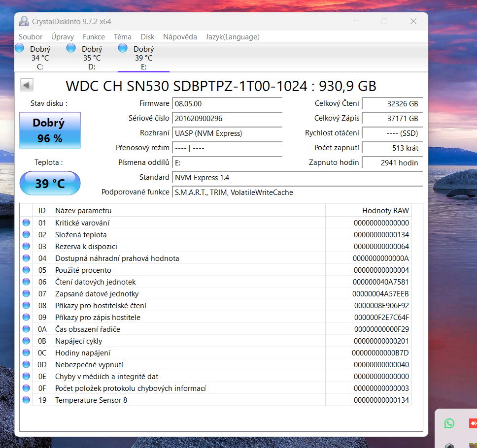Click the blue status dot for drive E:
The image size is (477, 448).
click(x=122, y=47)
